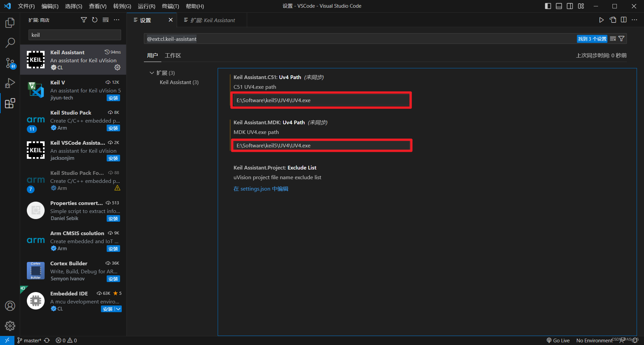
Task: Select the 用户 settings tab
Action: click(152, 56)
